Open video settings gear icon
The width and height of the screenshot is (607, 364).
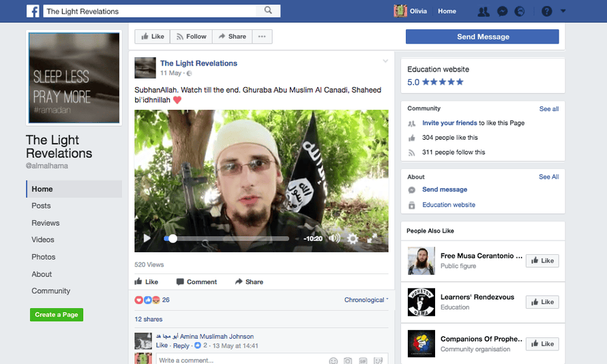point(353,239)
